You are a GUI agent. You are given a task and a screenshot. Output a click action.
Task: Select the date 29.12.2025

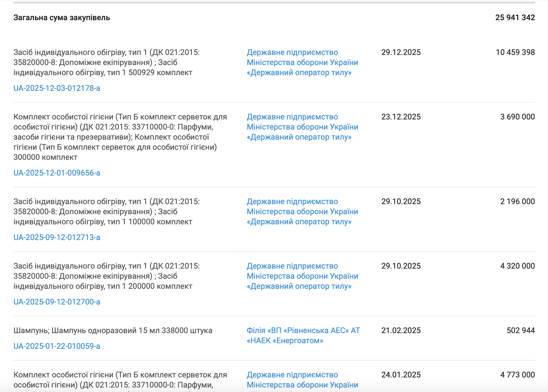401,52
